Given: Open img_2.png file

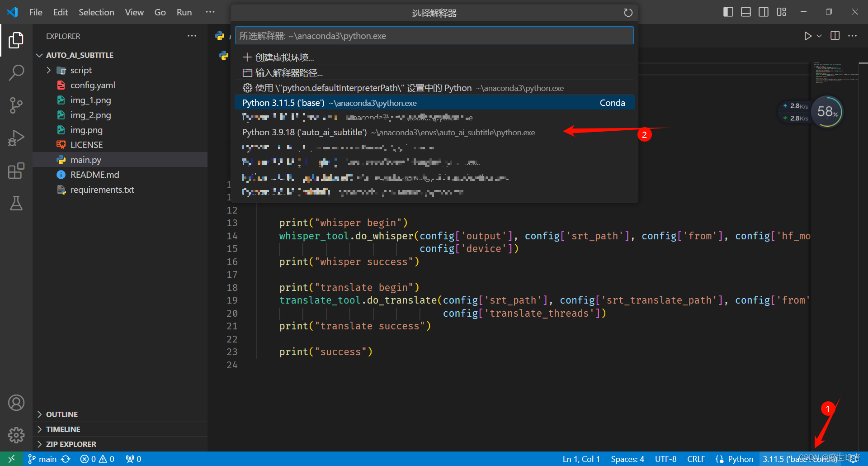Looking at the screenshot, I should pos(120,115).
